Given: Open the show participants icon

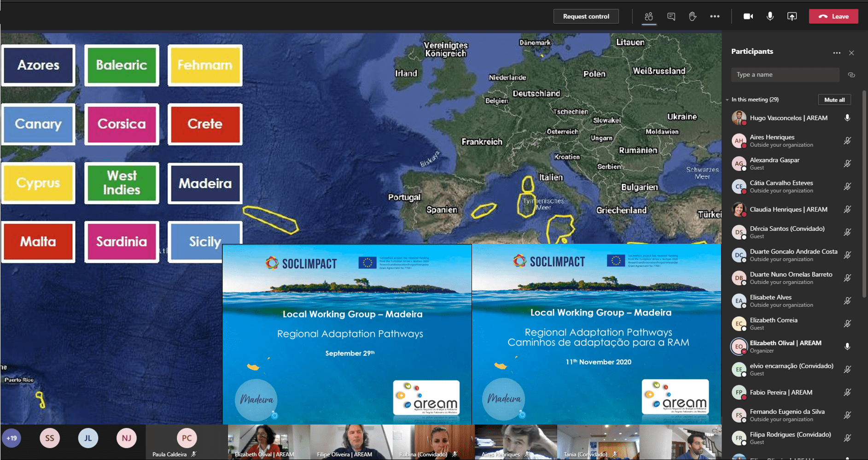Looking at the screenshot, I should tap(649, 17).
